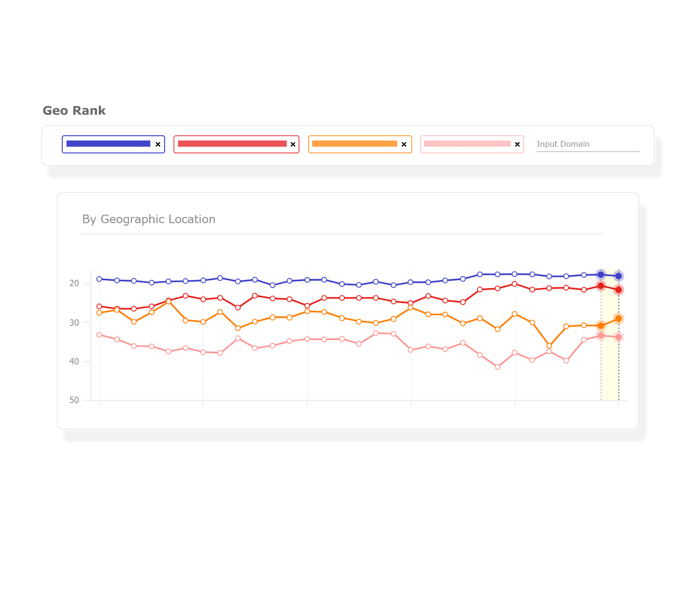This screenshot has width=694, height=616.
Task: Click the Input Domain text field
Action: point(587,144)
